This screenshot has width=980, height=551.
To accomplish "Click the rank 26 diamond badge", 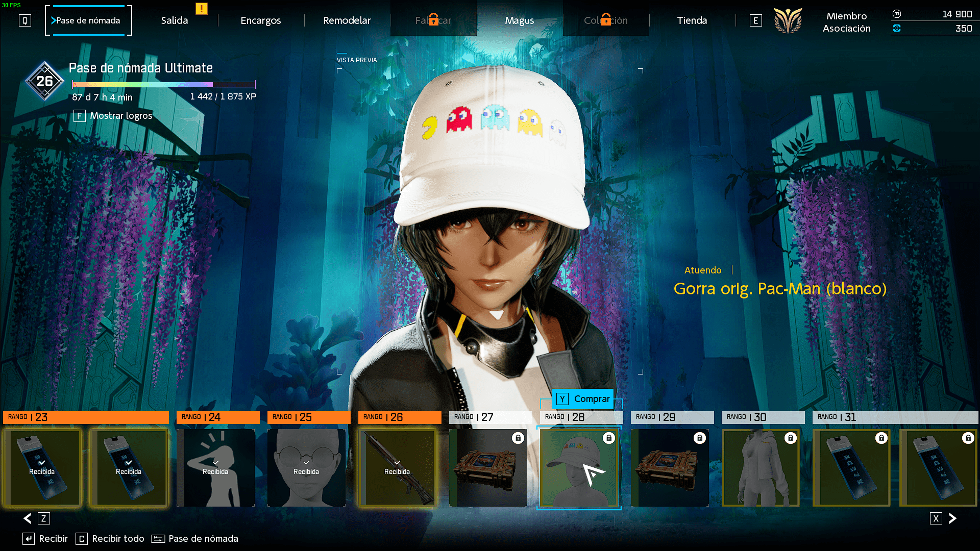I will click(x=45, y=81).
